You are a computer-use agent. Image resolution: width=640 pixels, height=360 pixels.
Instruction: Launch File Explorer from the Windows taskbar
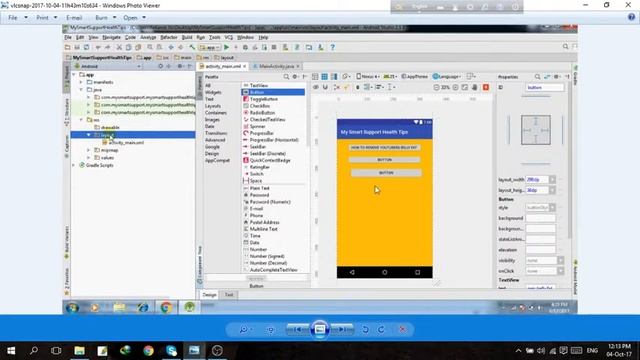point(79,351)
